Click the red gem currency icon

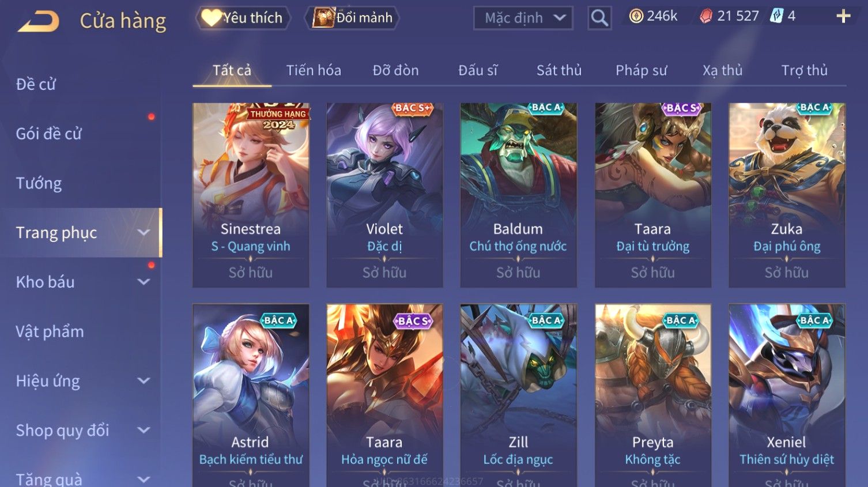(706, 16)
